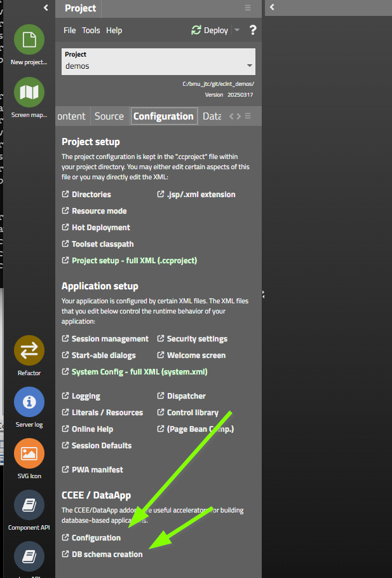Click the question mark help icon
Screen dimensions: 392x578
click(253, 30)
